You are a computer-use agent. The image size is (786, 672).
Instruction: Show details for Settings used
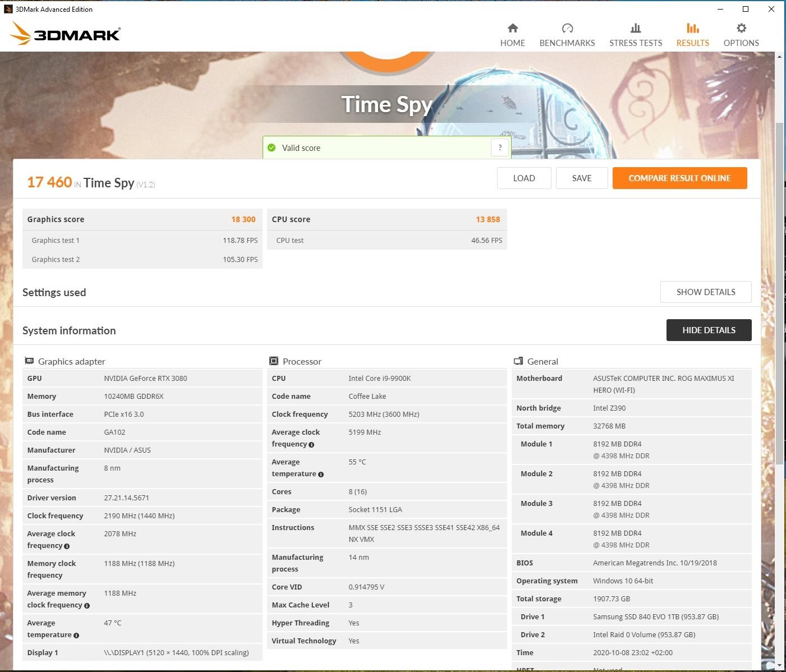[x=706, y=292]
